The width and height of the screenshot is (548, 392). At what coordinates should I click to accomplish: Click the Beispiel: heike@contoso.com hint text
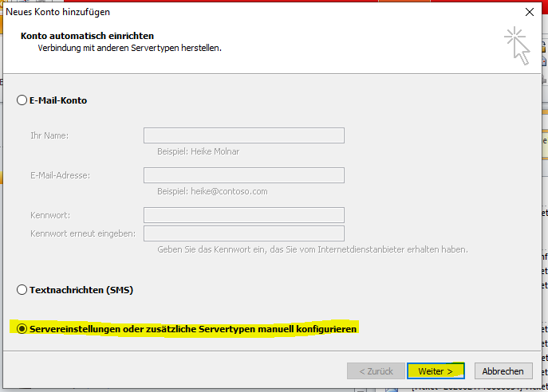(212, 191)
